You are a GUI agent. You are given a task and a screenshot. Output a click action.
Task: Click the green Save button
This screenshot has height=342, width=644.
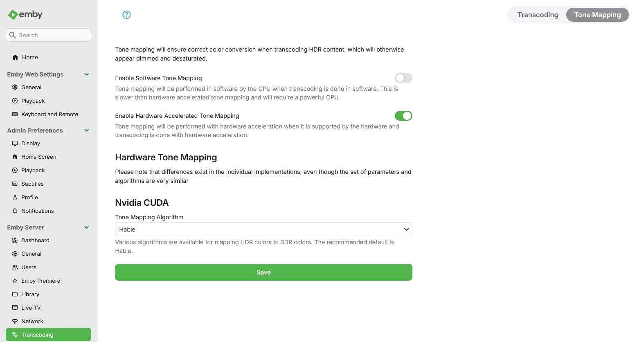pos(263,272)
